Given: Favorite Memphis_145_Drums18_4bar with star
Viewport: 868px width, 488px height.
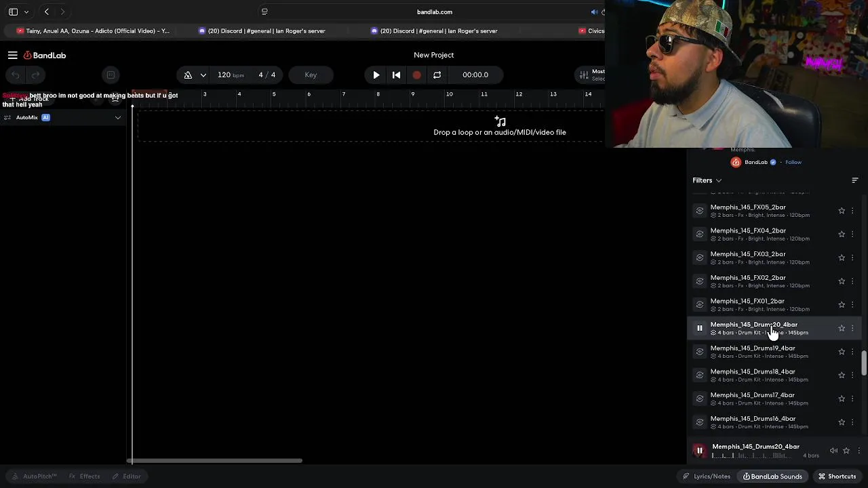Looking at the screenshot, I should pos(842,375).
